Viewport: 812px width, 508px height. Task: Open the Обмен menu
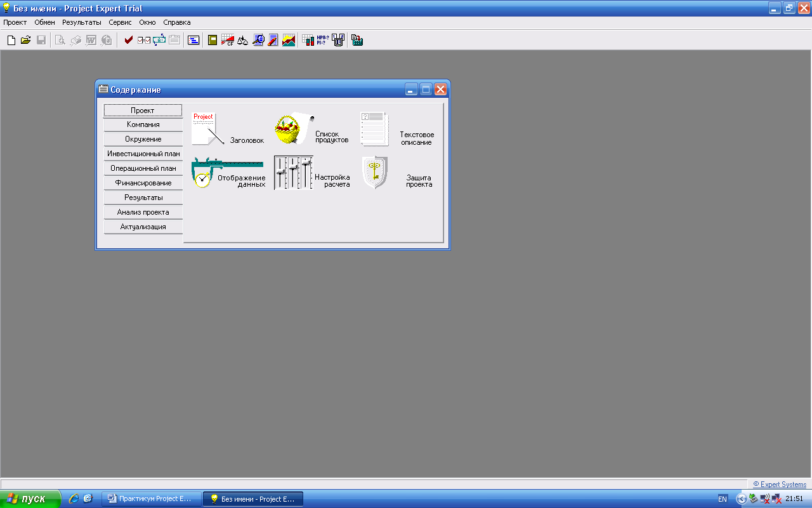44,22
